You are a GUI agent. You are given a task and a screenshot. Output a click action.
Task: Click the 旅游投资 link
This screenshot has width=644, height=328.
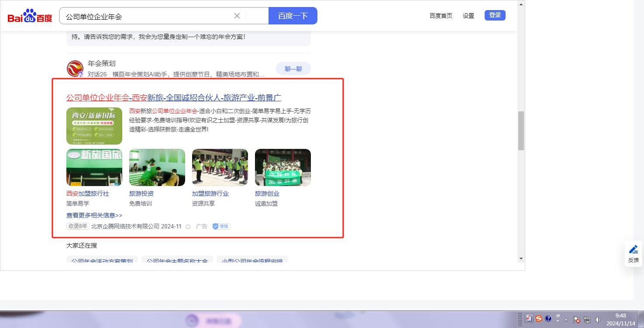[141, 193]
